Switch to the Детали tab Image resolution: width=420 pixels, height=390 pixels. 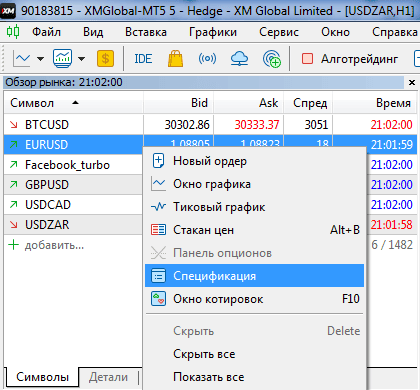click(108, 377)
